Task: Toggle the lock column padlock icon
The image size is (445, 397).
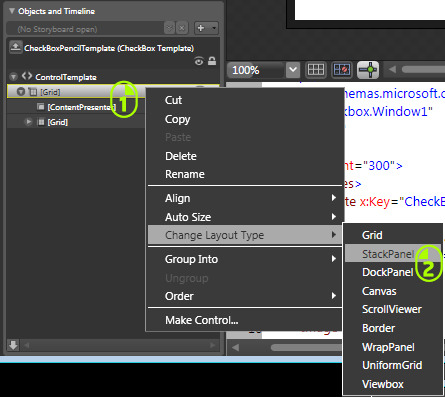Action: [x=212, y=61]
